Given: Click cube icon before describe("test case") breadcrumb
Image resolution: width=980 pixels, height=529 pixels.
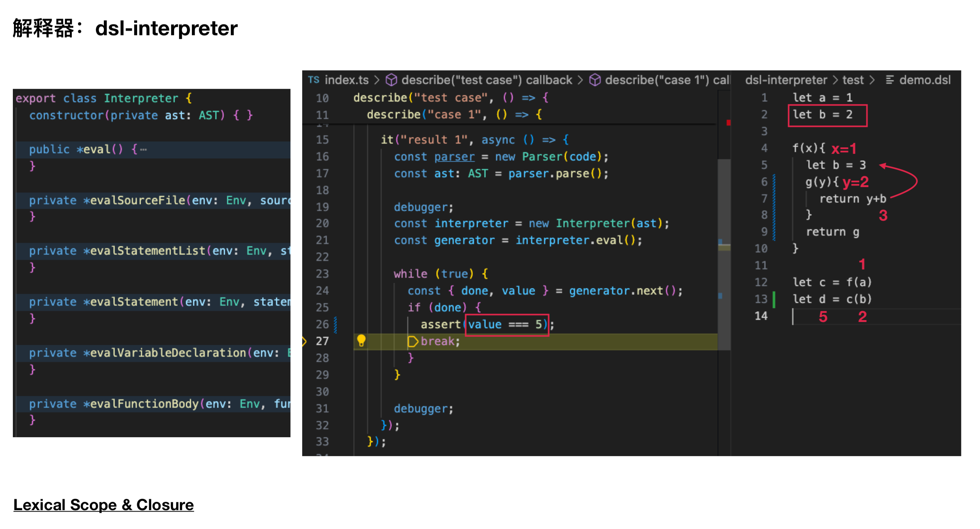Looking at the screenshot, I should [x=391, y=80].
